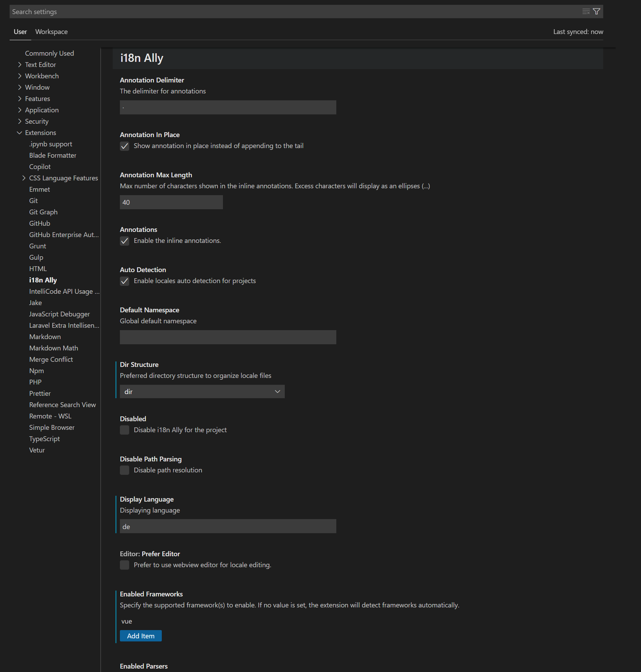Check Prefer to use webview editor
This screenshot has height=672, width=641.
[124, 565]
